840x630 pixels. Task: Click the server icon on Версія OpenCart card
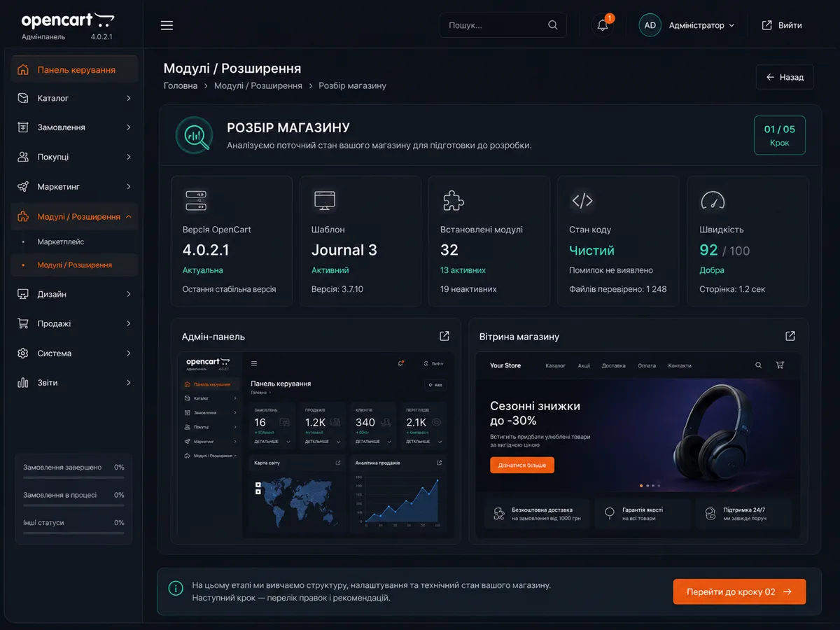click(x=195, y=201)
